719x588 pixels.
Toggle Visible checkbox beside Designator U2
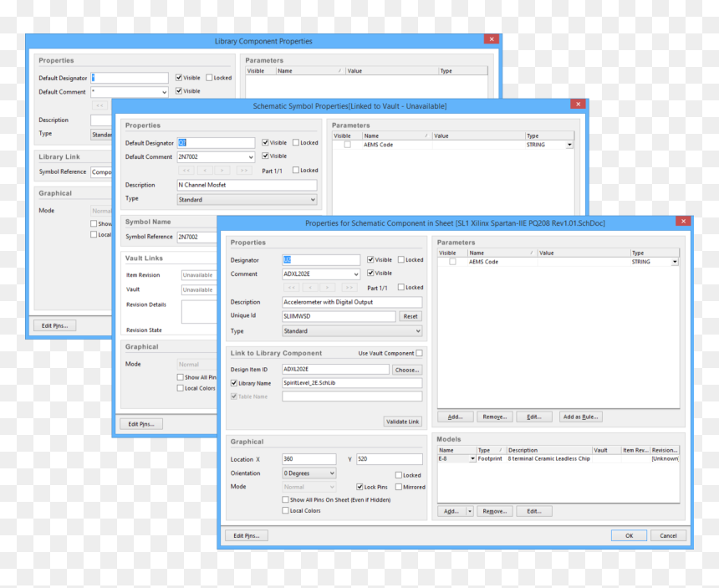click(370, 259)
